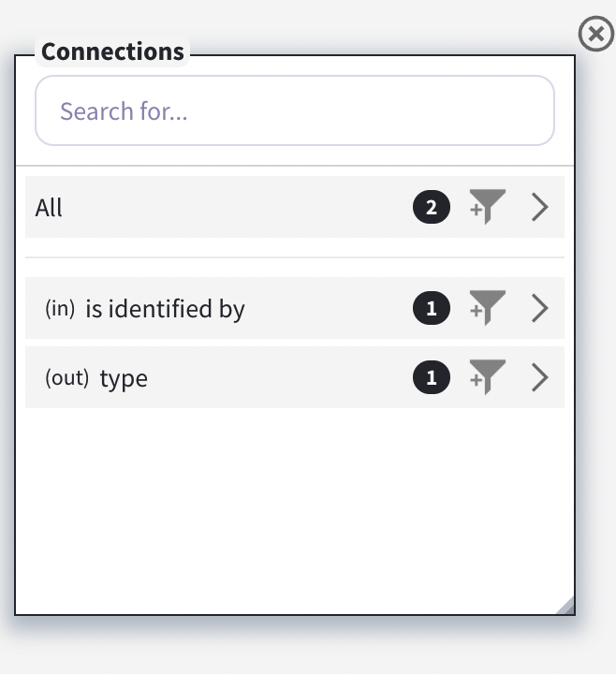Expand the All connections row

tap(539, 207)
